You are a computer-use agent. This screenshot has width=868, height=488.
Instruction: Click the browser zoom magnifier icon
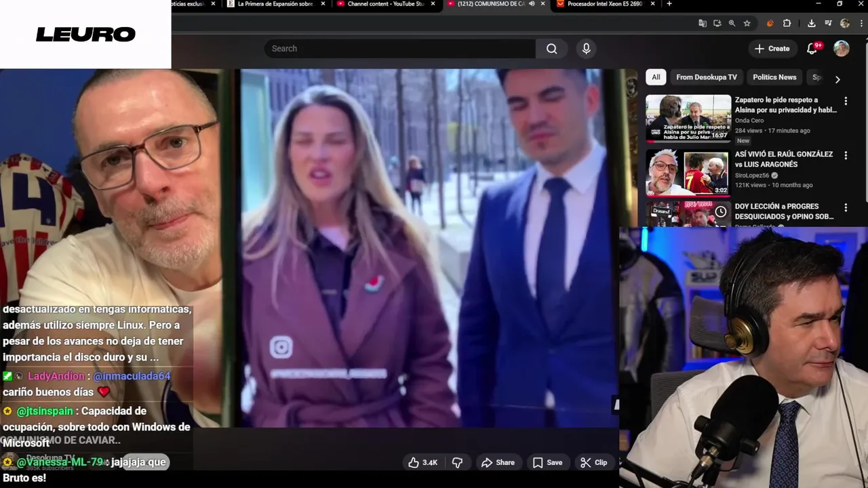click(x=732, y=23)
